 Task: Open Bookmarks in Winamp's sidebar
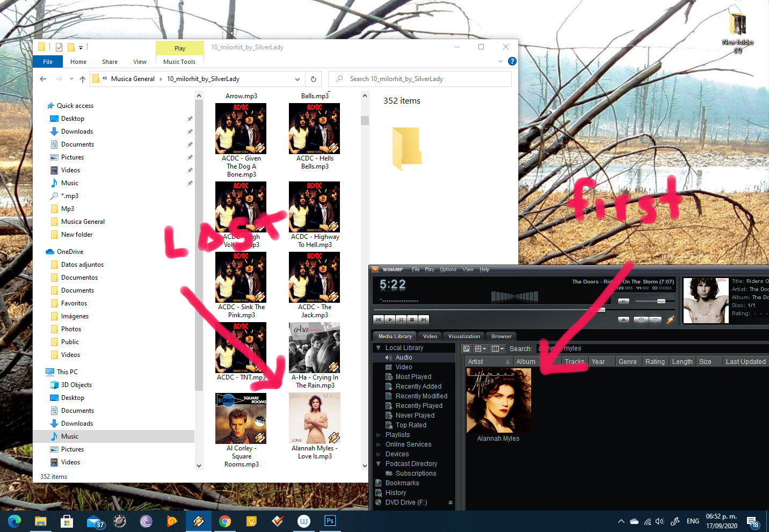(x=402, y=483)
